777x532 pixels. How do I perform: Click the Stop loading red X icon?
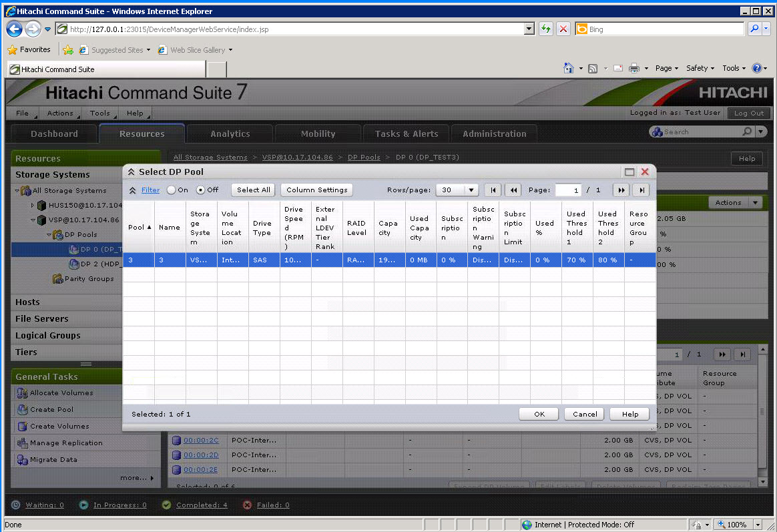click(x=563, y=29)
